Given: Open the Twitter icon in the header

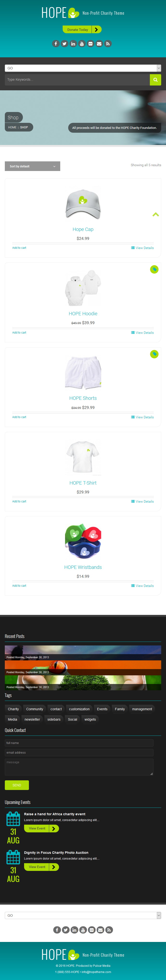Looking at the screenshot, I should click(x=64, y=44).
